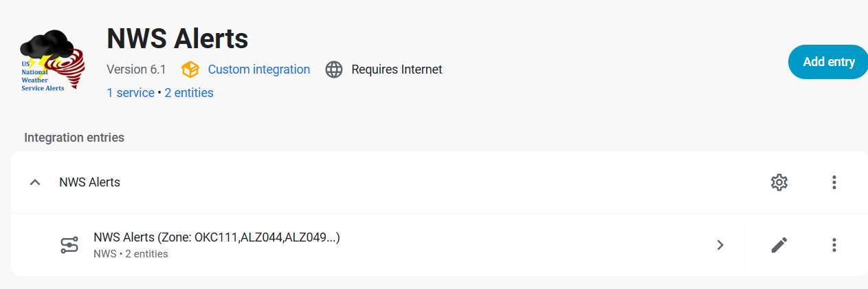Click the Requires Internet label
Viewport: 868px width, 289px height.
(x=397, y=69)
